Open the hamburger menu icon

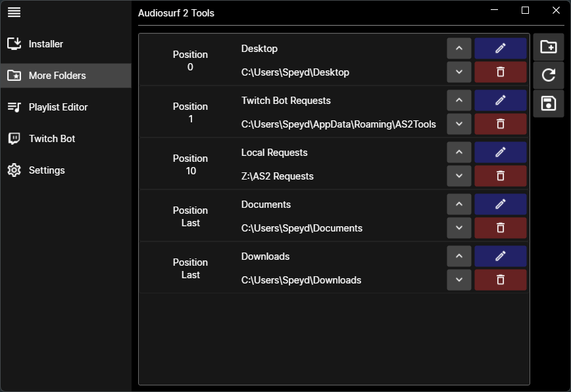(x=14, y=12)
